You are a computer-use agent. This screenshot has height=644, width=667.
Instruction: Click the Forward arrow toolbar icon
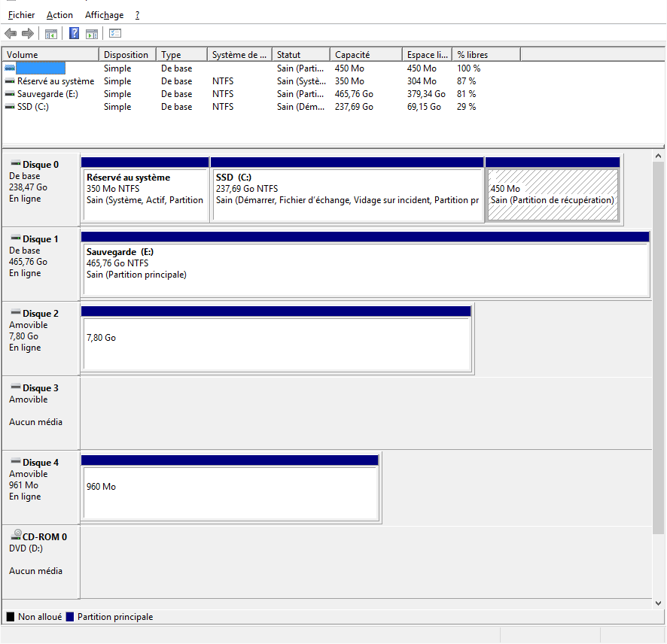[28, 33]
